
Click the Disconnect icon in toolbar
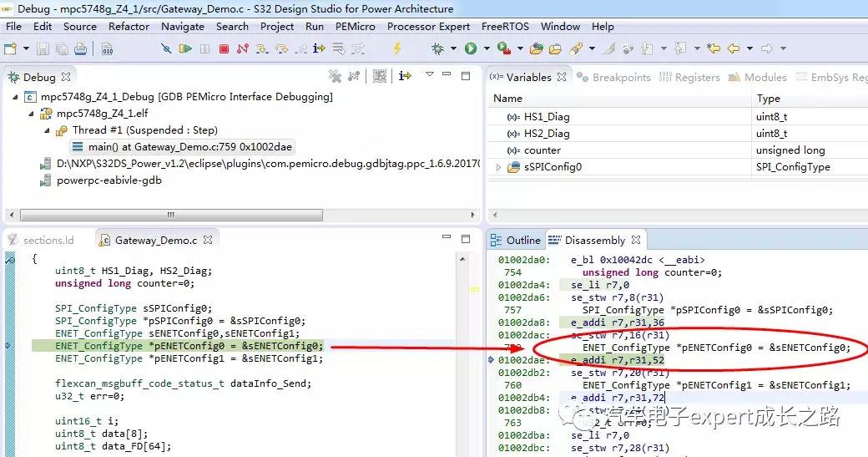[x=243, y=49]
